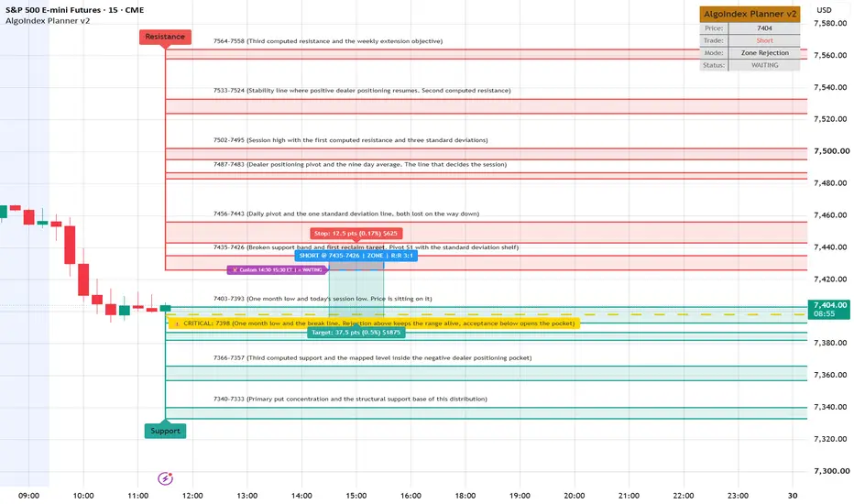
Task: Click the 7,580.00 price axis label
Action: pos(832,23)
